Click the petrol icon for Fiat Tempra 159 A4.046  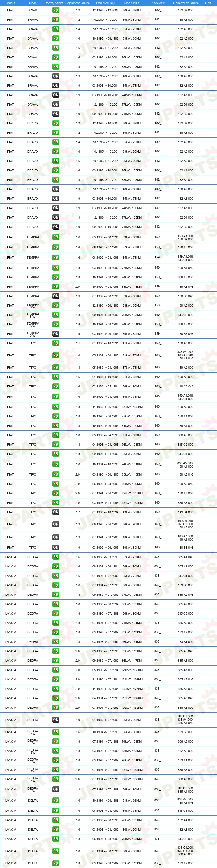(56, 268)
